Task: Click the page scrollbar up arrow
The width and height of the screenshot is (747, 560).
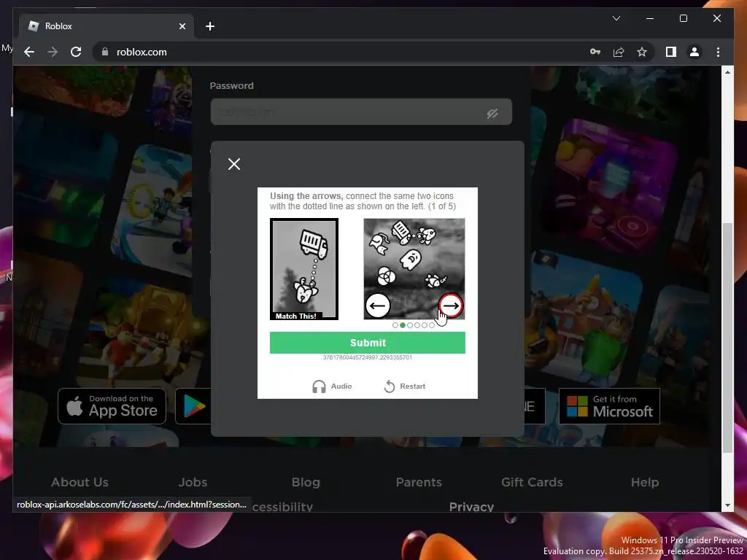Action: [727, 72]
